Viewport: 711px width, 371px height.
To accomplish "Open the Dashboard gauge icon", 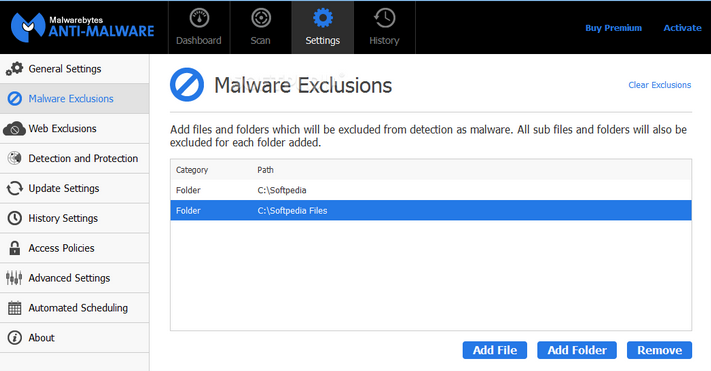I will pyautogui.click(x=199, y=18).
